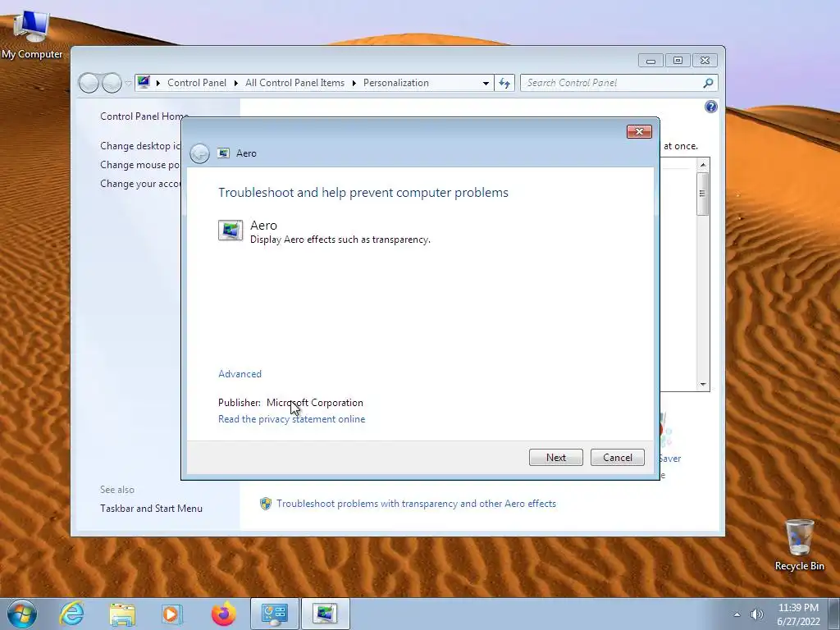This screenshot has width=840, height=630.
Task: Read the privacy statement online
Action: pyautogui.click(x=291, y=419)
